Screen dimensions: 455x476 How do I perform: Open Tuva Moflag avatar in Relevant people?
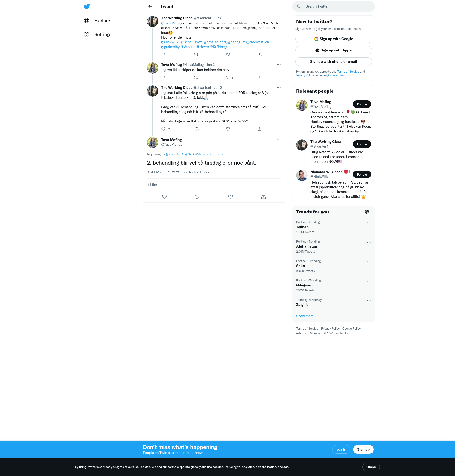pos(302,105)
